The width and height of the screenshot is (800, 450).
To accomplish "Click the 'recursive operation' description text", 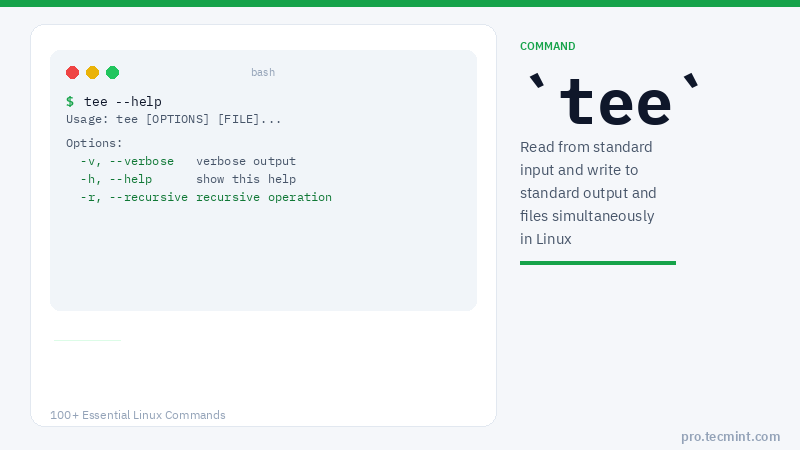I will tap(264, 197).
